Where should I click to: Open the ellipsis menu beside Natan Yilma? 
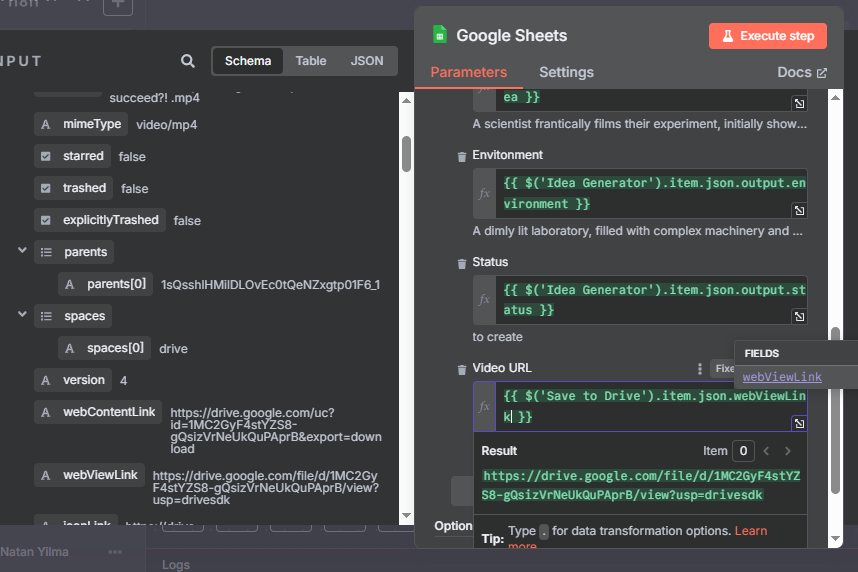pos(115,552)
